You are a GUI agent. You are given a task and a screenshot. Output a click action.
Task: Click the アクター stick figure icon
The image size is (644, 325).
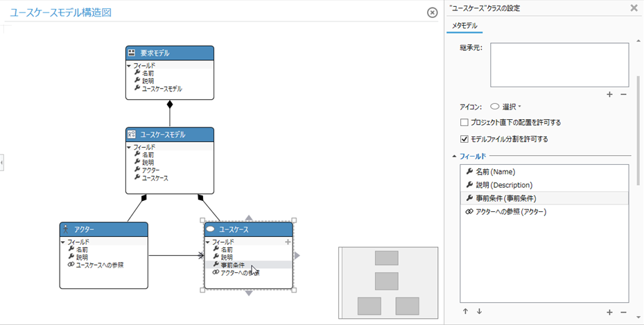point(66,229)
